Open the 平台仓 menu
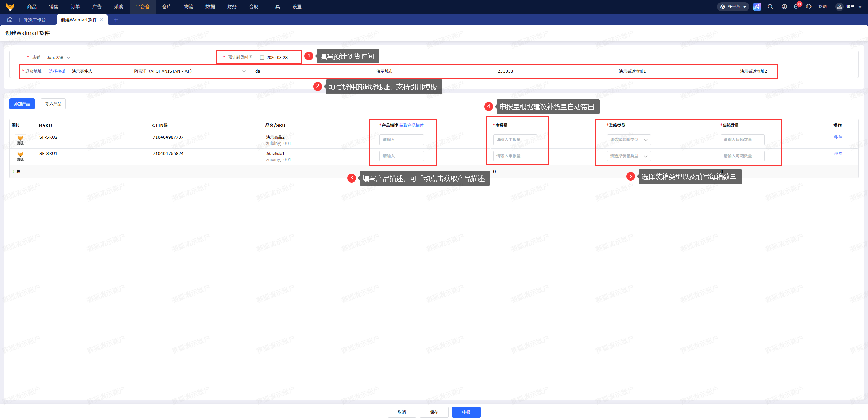The height and width of the screenshot is (420, 868). pos(143,7)
